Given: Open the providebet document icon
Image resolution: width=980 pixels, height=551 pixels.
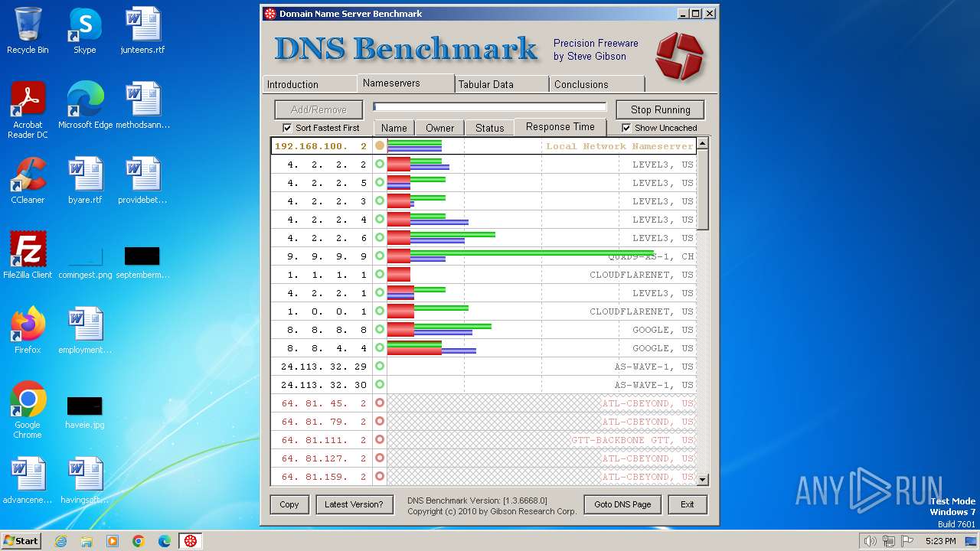Looking at the screenshot, I should tap(143, 181).
